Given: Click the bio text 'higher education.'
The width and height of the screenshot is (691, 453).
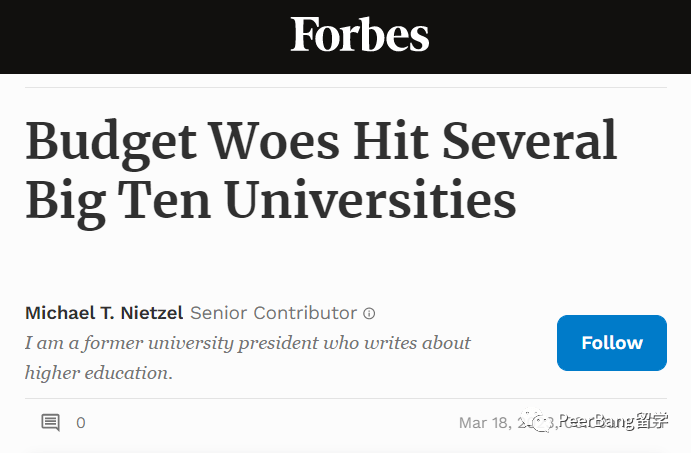Looking at the screenshot, I should click(x=99, y=373).
